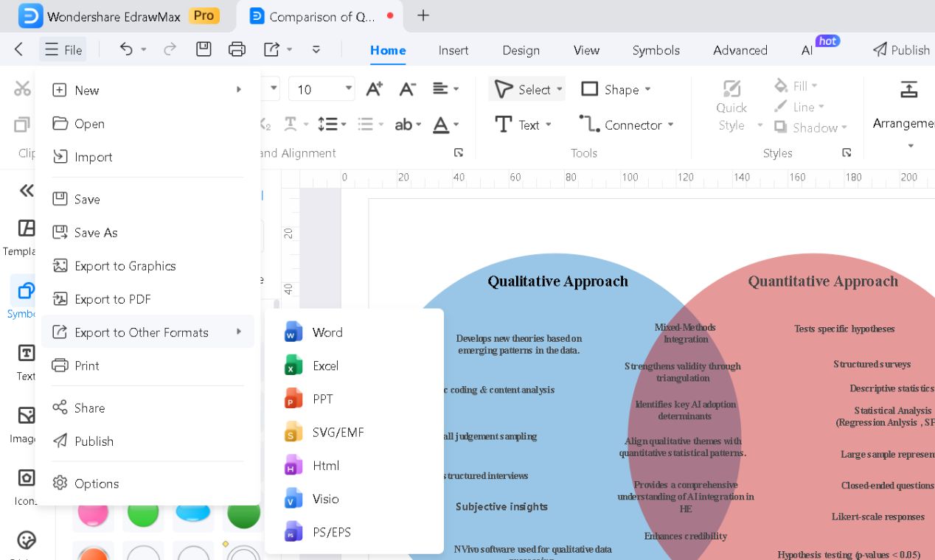935x560 pixels.
Task: Export to Html format
Action: click(x=354, y=465)
